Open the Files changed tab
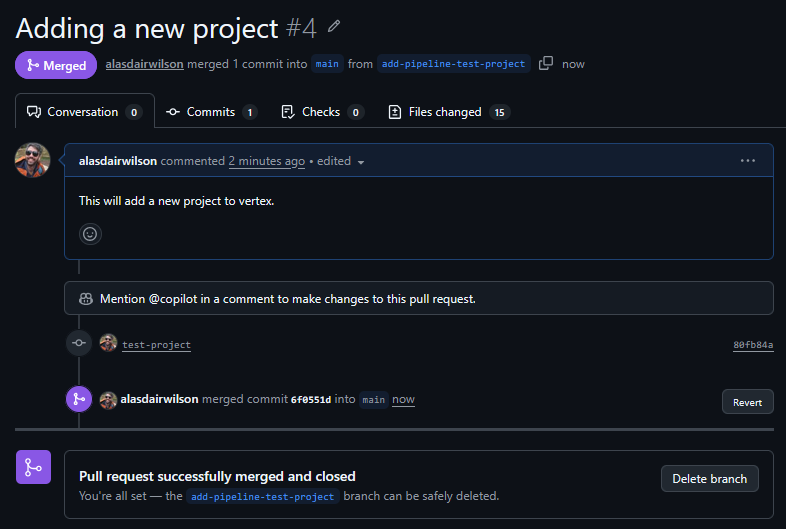 [x=449, y=112]
